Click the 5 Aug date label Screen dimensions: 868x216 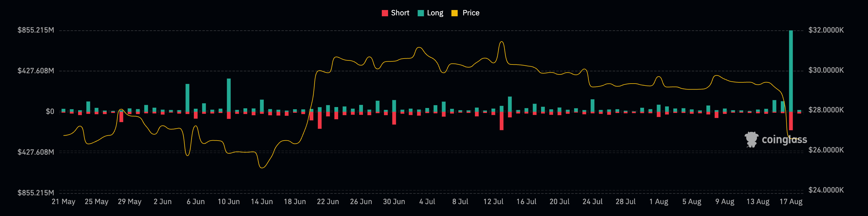pos(691,202)
